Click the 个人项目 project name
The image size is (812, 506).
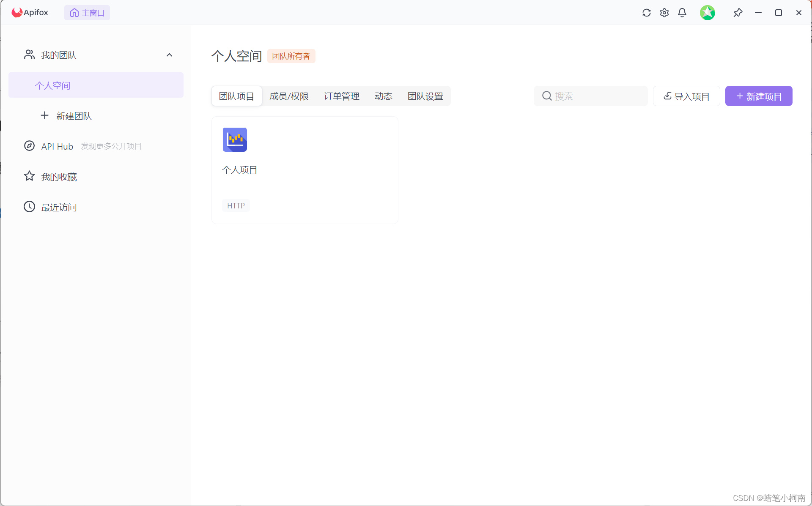tap(240, 170)
